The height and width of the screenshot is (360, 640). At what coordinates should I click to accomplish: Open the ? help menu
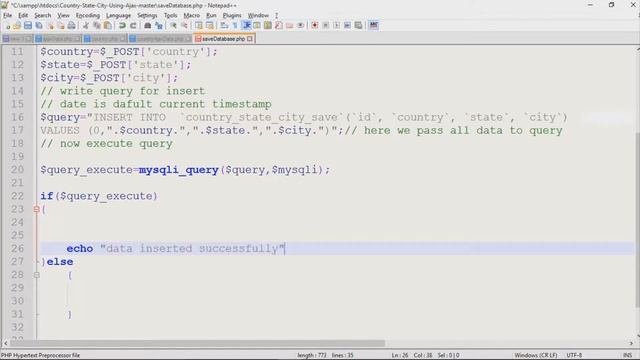click(276, 15)
